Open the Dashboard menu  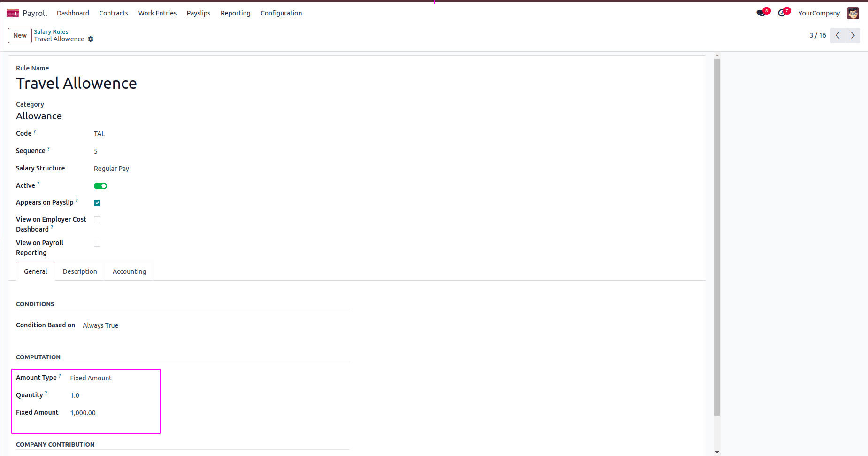tap(73, 13)
